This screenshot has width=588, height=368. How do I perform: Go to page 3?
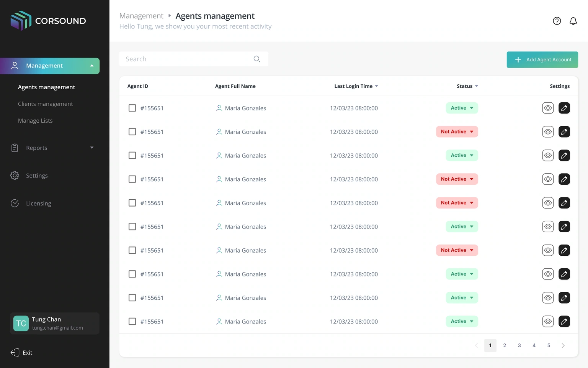519,345
